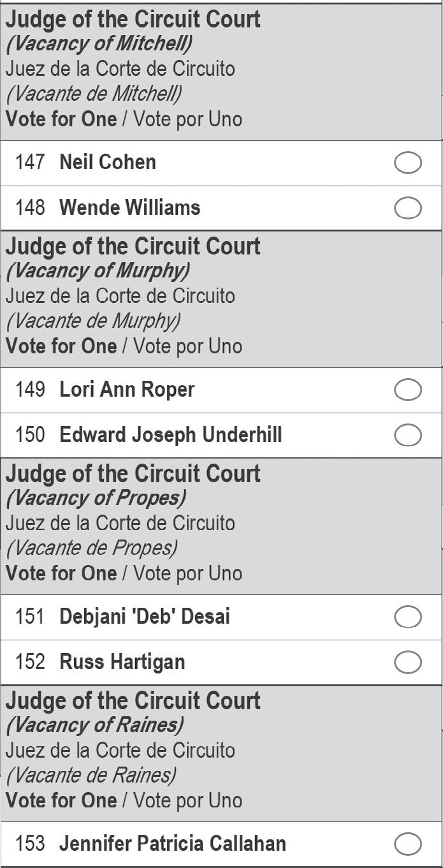Click the name Edward Joseph Underhill

click(x=171, y=434)
